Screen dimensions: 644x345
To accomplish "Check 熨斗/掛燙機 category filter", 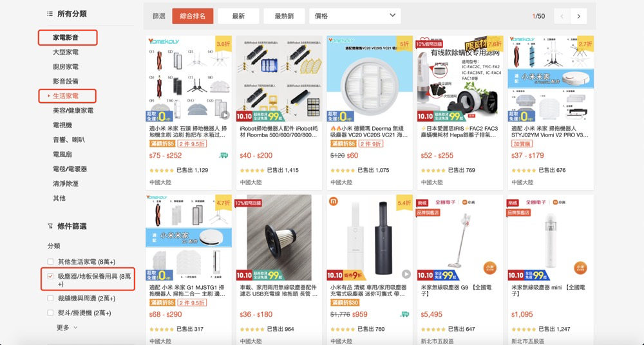I will point(50,313).
